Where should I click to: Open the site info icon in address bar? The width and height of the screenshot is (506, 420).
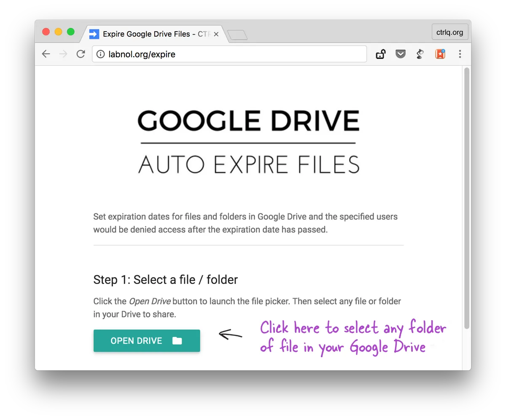100,54
